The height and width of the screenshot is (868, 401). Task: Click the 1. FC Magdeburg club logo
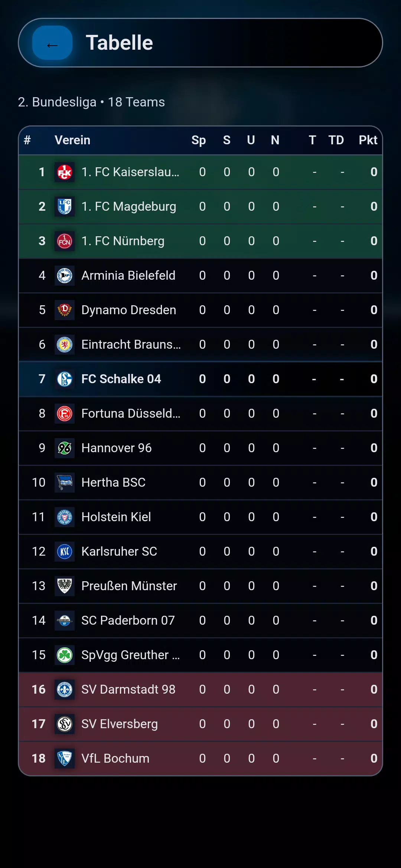(65, 207)
